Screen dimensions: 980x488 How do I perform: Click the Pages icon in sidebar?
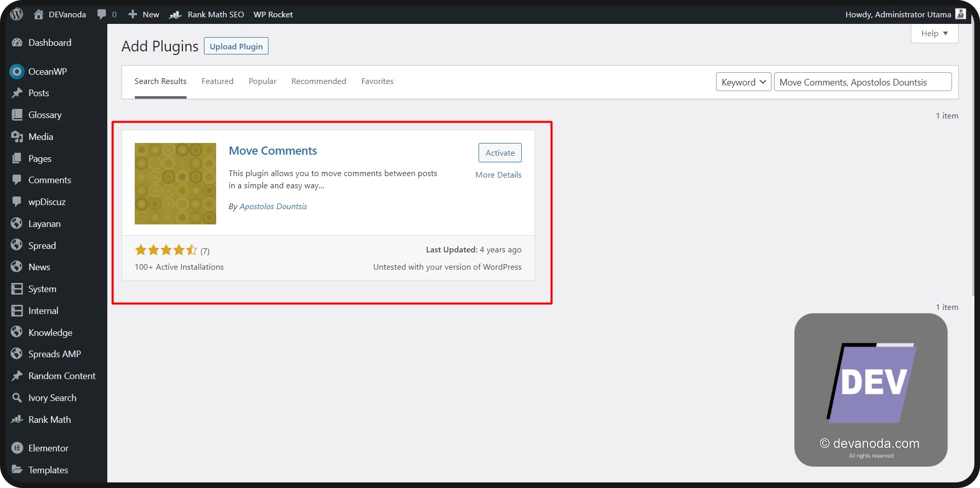tap(17, 158)
